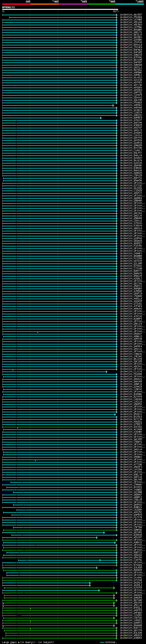Click the purple ~60% legend color bar
The width and height of the screenshot is (146, 644).
coord(73,4)
